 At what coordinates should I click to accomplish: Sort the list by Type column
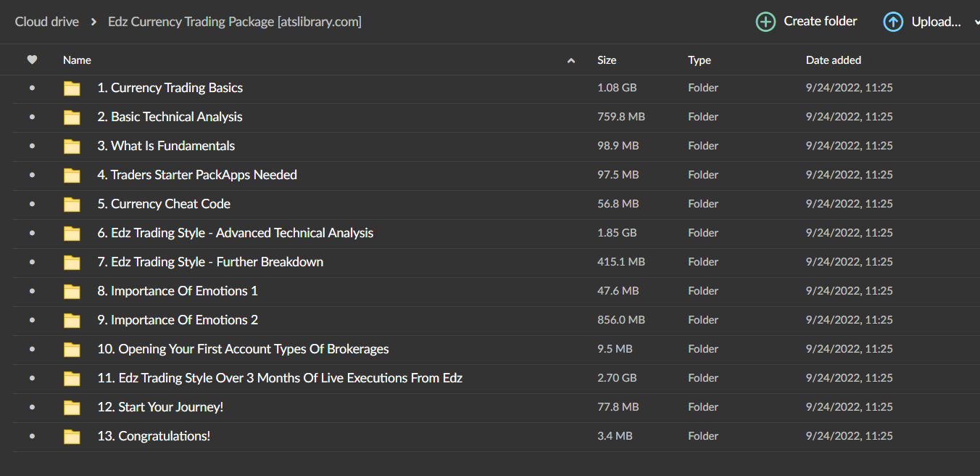click(699, 60)
